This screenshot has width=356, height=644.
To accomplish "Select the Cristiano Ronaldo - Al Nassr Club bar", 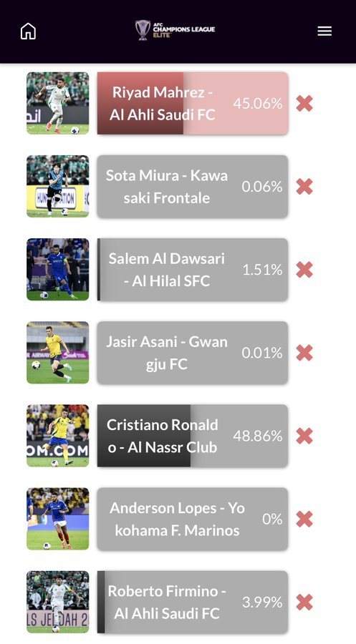I will point(193,436).
